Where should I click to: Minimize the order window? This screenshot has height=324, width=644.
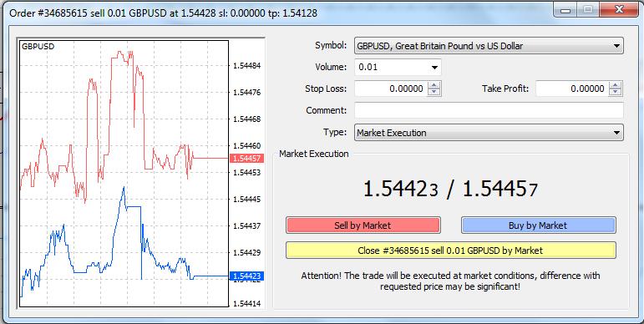click(565, 10)
